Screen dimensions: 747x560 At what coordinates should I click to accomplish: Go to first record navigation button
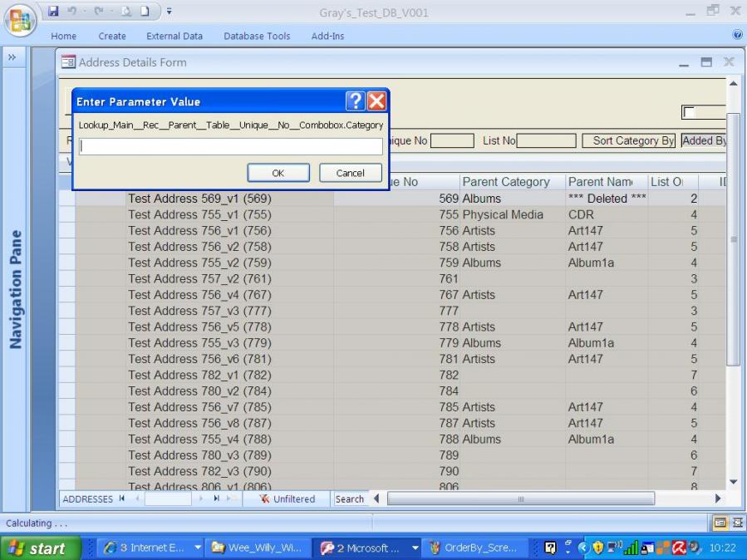pyautogui.click(x=122, y=499)
